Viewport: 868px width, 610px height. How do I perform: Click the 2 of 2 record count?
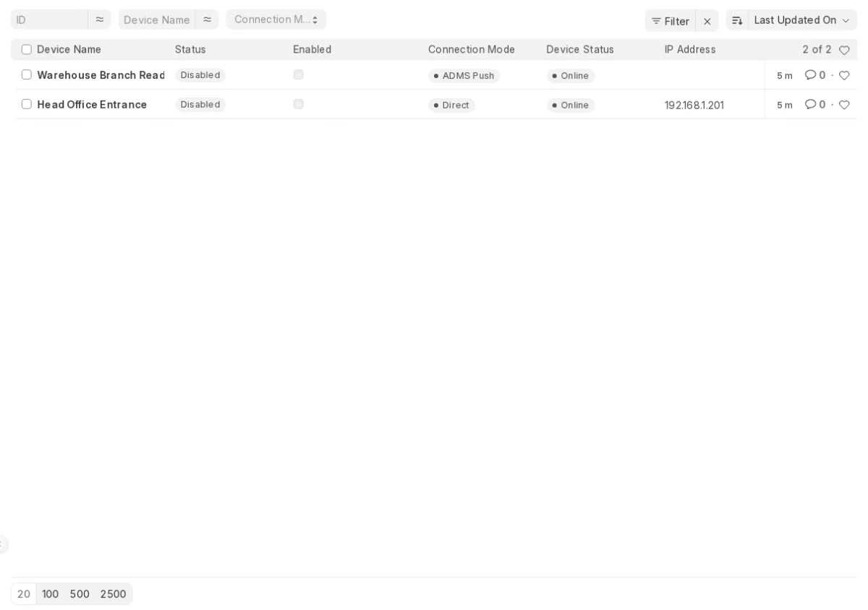tap(817, 50)
